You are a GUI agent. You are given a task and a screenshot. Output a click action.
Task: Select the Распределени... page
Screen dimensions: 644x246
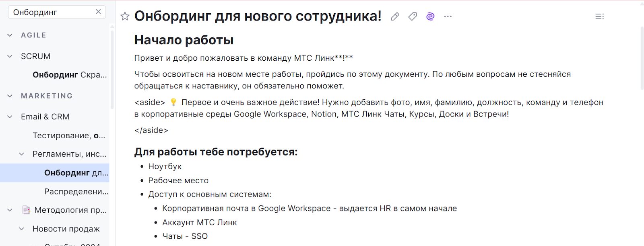tap(76, 191)
